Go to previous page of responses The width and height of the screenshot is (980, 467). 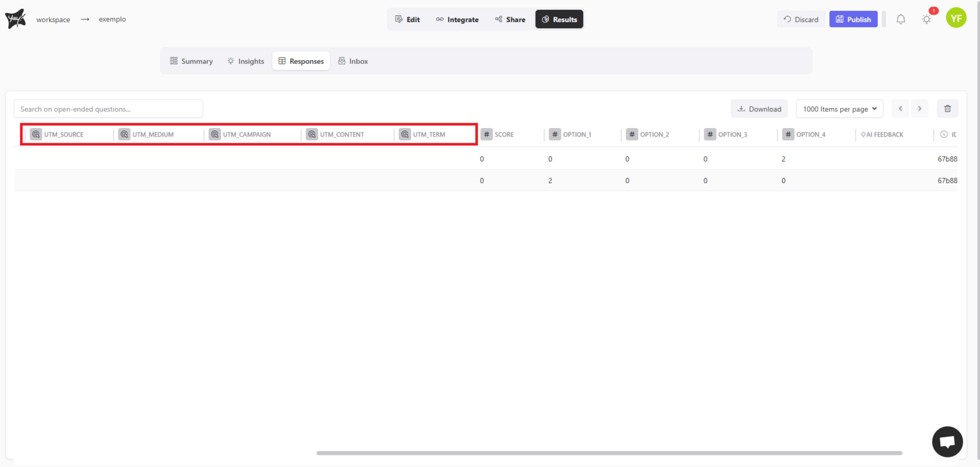(900, 108)
